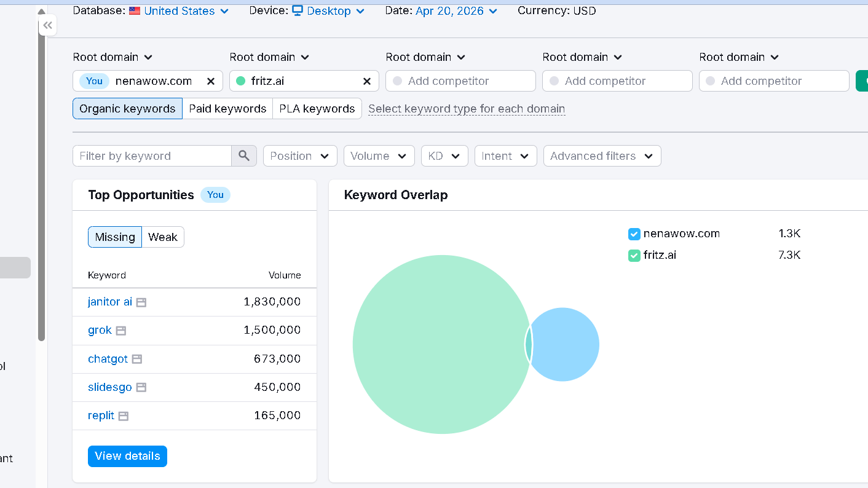Remove fritz.ai using its X icon
Screen dimensions: 868x488
coord(367,81)
